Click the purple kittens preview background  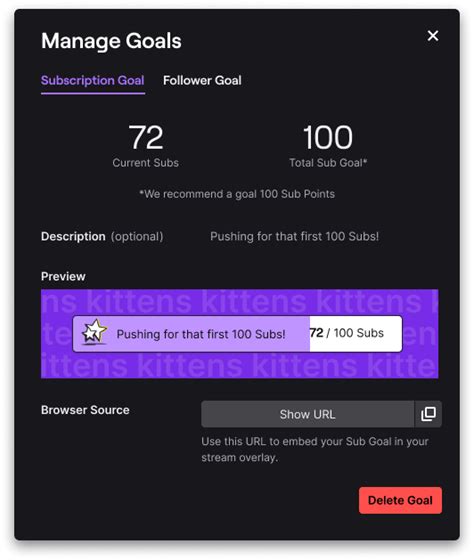pyautogui.click(x=239, y=366)
